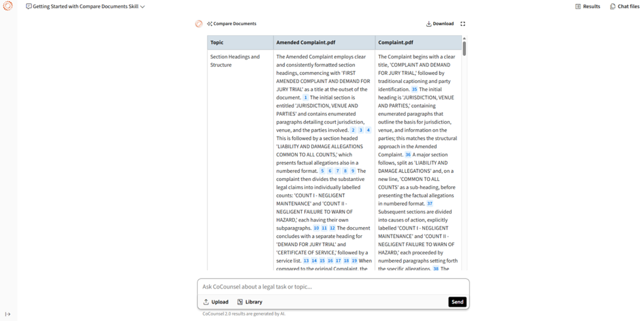Open the Library

250,302
